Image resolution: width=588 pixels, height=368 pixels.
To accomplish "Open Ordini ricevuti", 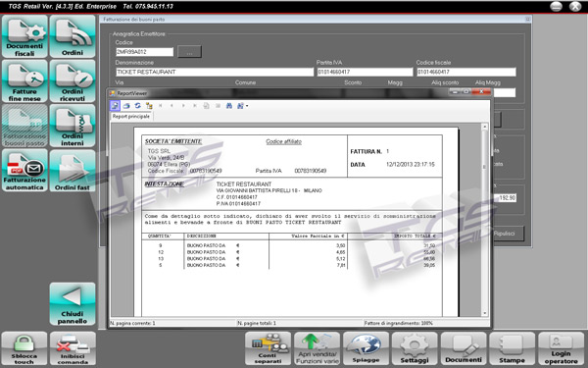I will click(x=73, y=81).
